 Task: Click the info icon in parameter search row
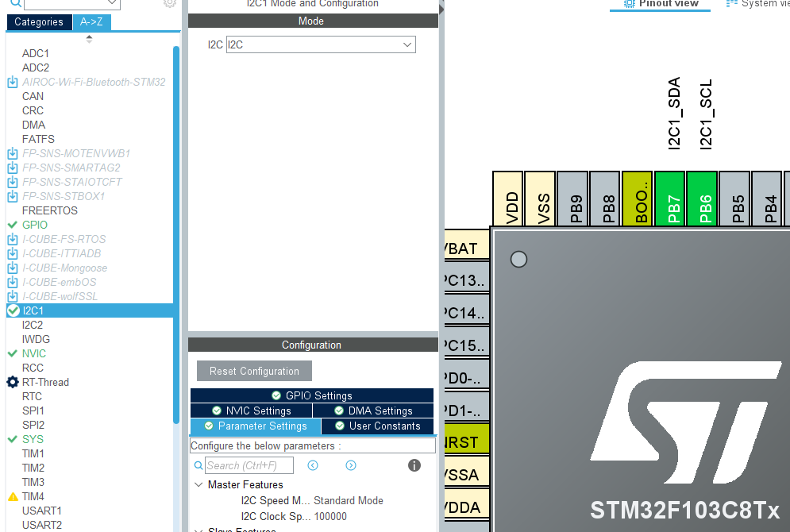tap(414, 465)
